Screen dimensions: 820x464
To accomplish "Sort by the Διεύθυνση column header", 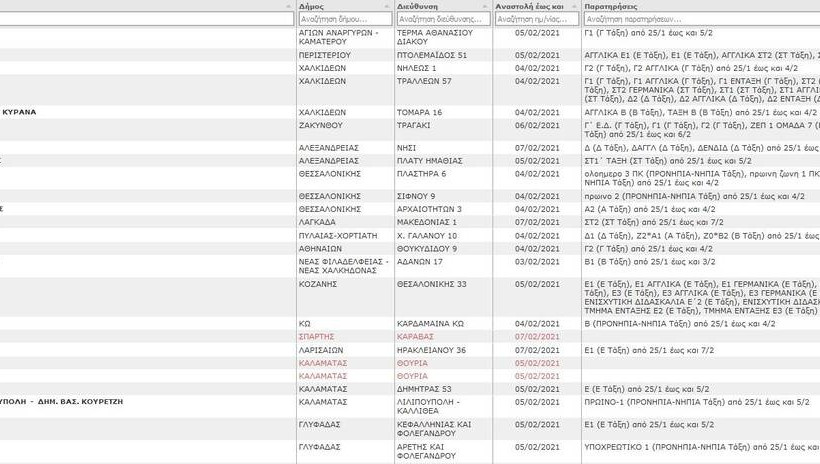I will click(x=420, y=6).
